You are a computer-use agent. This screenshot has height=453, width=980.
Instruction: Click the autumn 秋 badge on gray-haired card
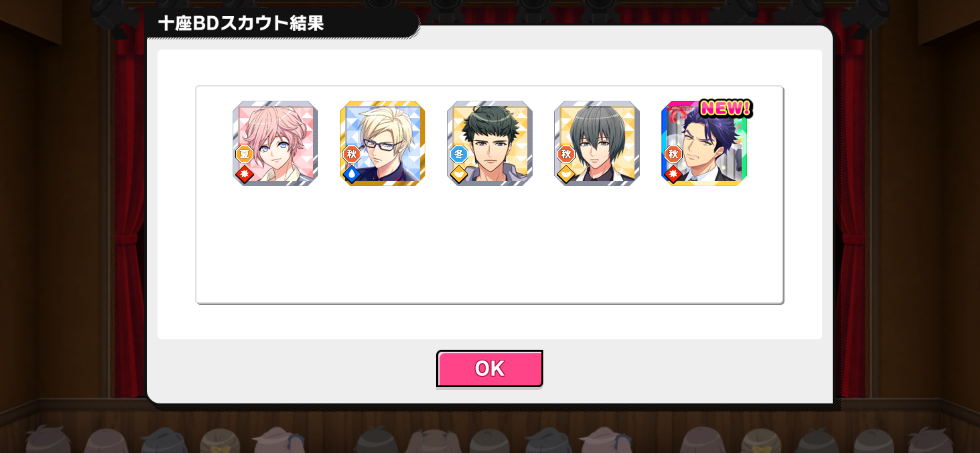tap(566, 154)
